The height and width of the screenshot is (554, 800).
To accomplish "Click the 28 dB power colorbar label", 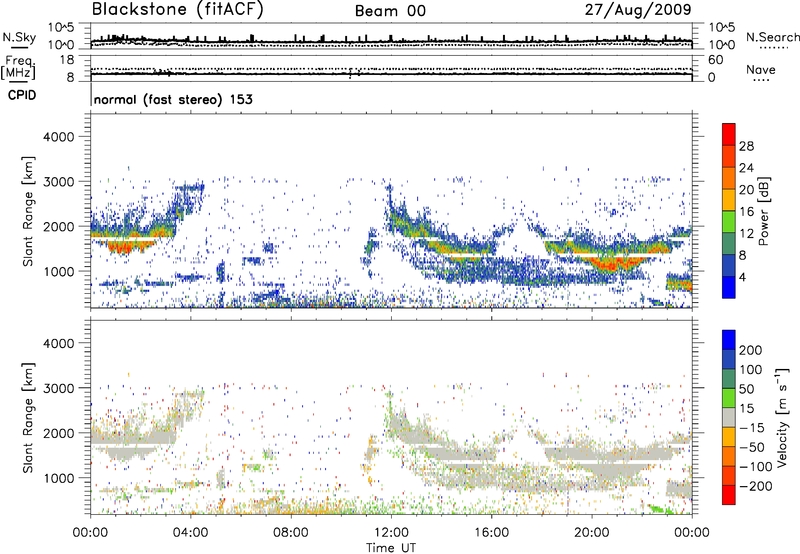I will 746,146.
